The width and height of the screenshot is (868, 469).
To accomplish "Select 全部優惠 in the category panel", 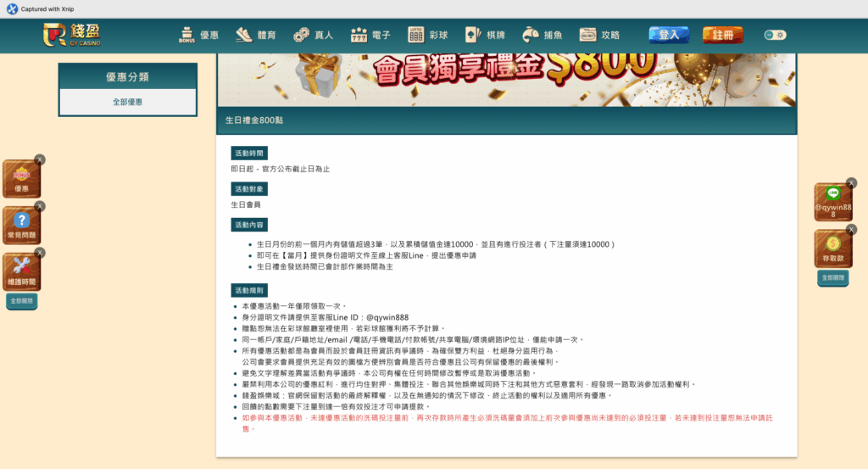I will (x=128, y=102).
